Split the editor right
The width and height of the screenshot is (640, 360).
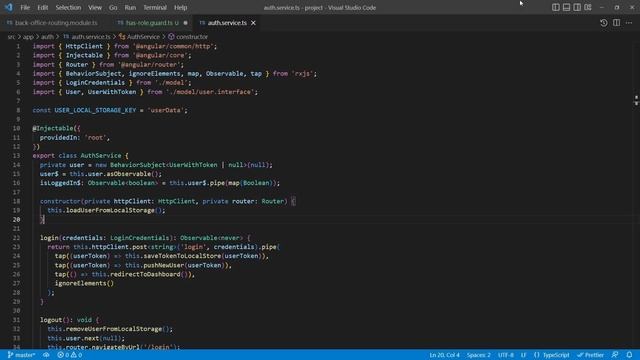(616, 23)
